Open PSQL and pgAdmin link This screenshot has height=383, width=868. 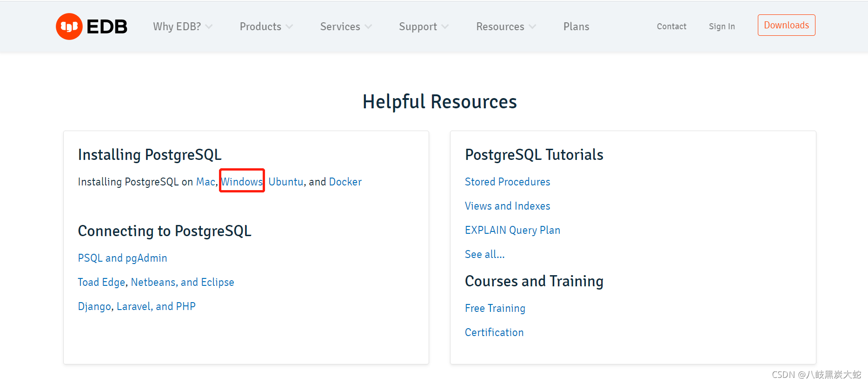point(122,258)
